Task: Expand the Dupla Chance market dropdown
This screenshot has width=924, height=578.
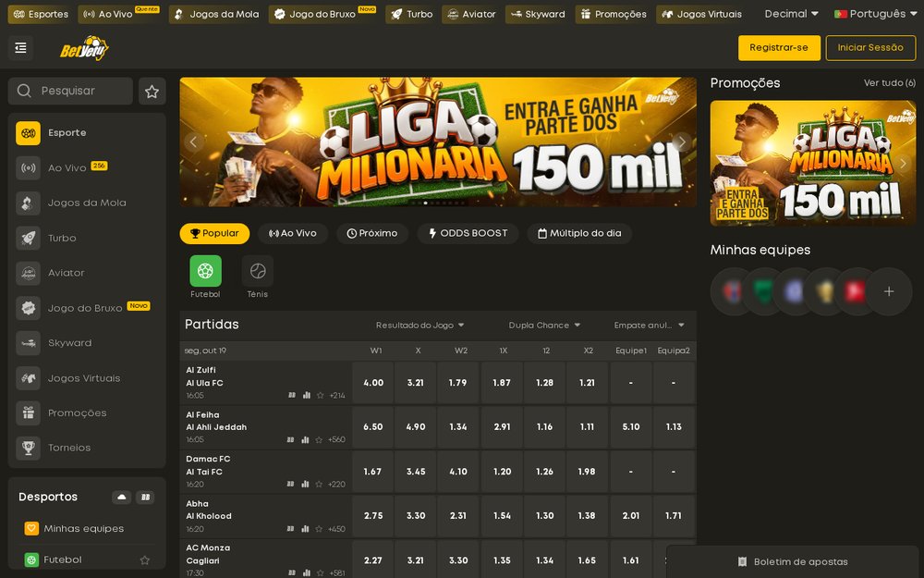Action: click(544, 325)
